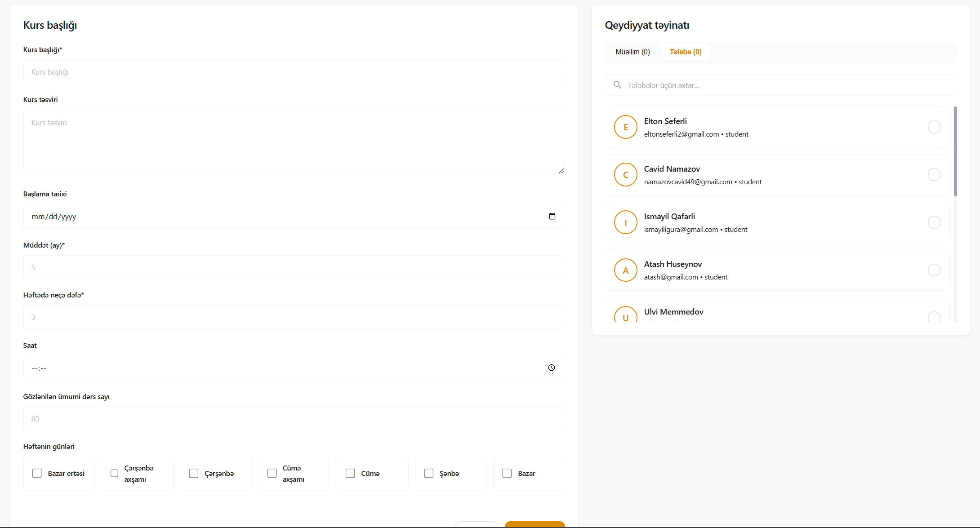
Task: Tick the Şənbə day checkbox
Action: click(429, 473)
